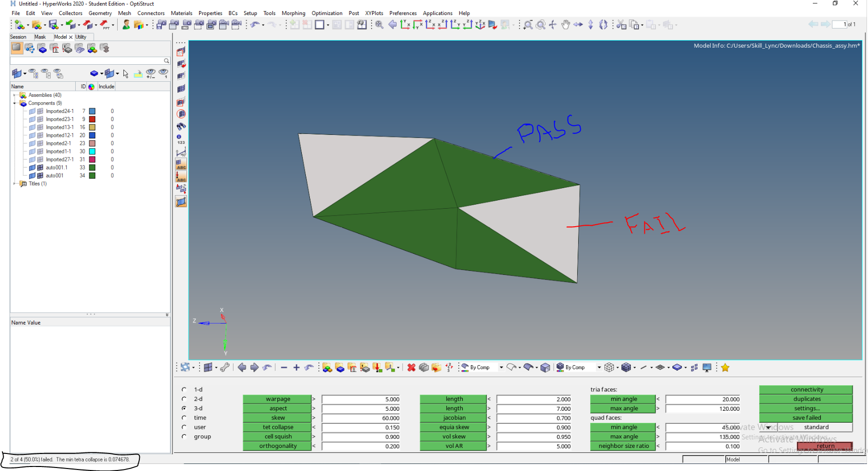Click the wrench options icon

tap(225, 368)
